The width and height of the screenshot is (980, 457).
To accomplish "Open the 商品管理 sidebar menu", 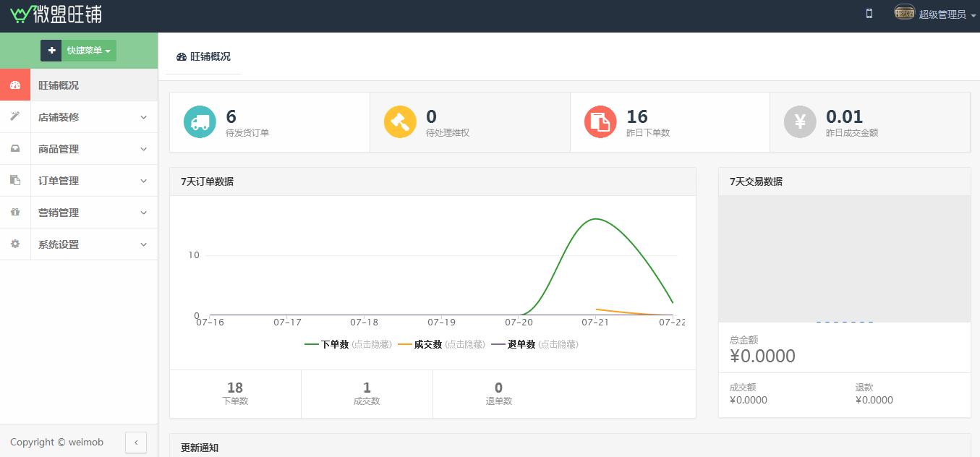I will point(93,149).
